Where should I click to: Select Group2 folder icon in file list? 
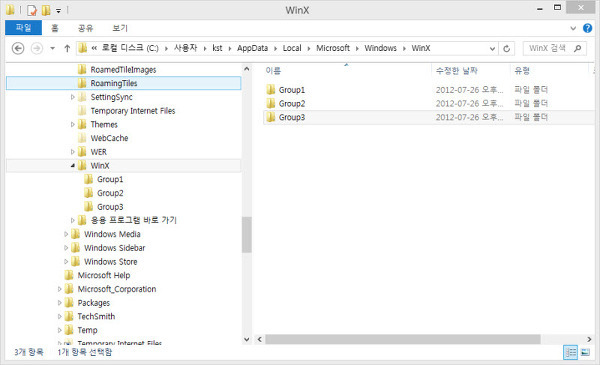pos(271,104)
